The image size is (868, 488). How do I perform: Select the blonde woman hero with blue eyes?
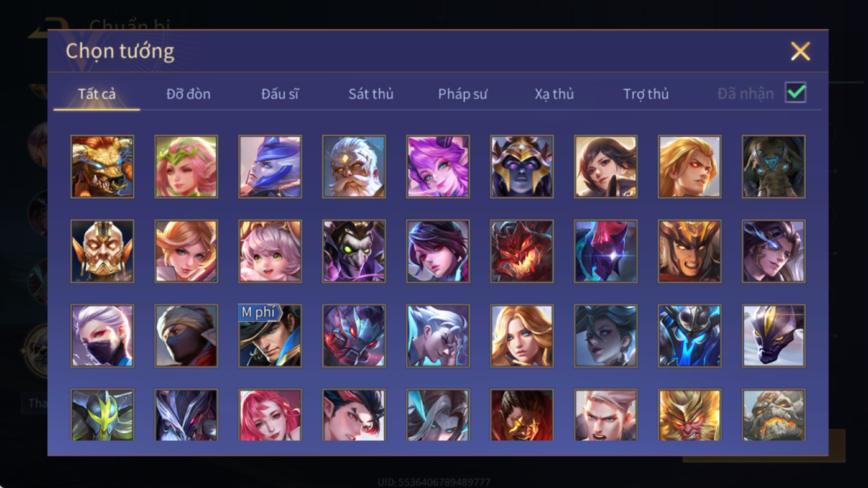click(522, 336)
